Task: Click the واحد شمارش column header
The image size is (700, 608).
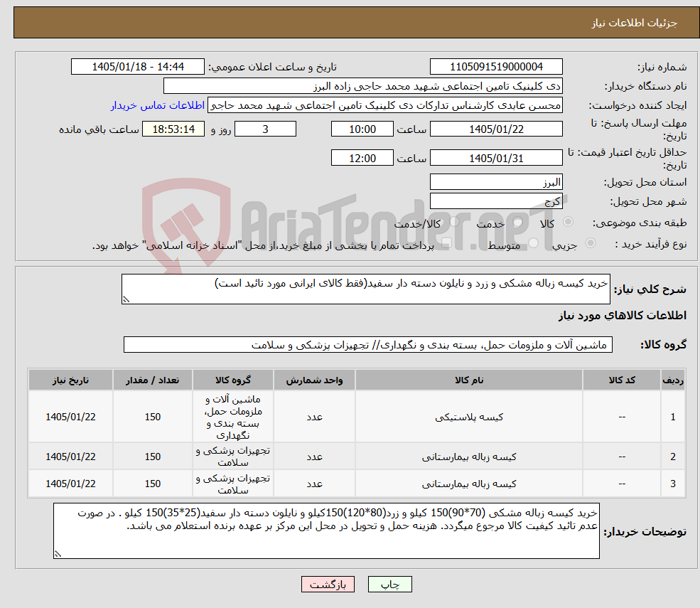Action: tap(314, 380)
